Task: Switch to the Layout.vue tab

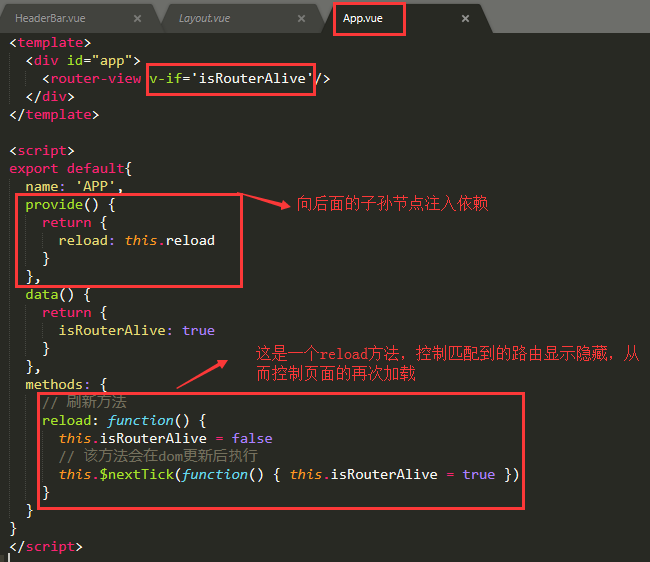Action: [x=204, y=18]
